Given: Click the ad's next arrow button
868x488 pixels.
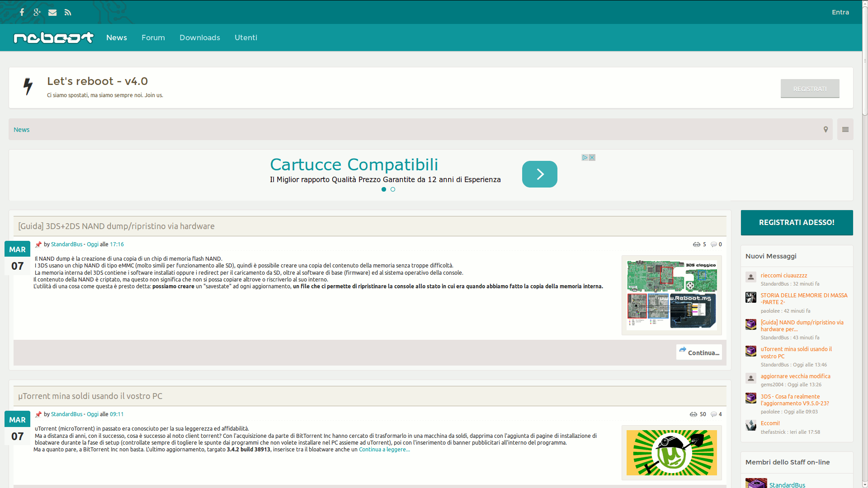Looking at the screenshot, I should click(x=539, y=174).
